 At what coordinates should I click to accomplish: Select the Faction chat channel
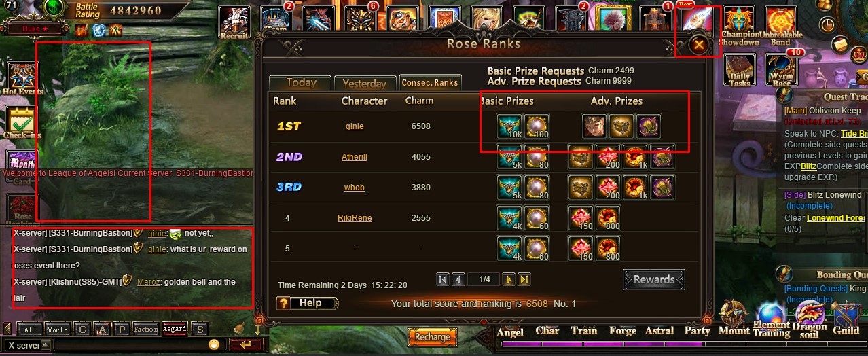(x=145, y=330)
